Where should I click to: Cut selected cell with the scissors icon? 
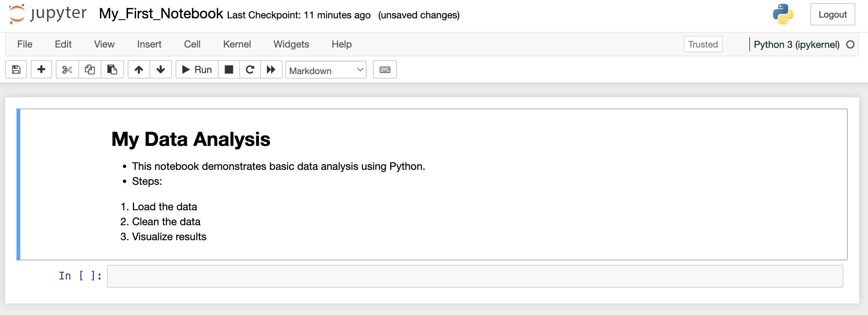click(x=67, y=70)
